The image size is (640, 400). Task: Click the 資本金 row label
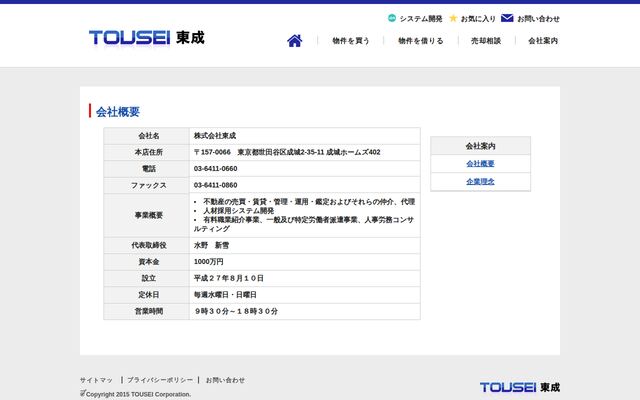click(149, 262)
